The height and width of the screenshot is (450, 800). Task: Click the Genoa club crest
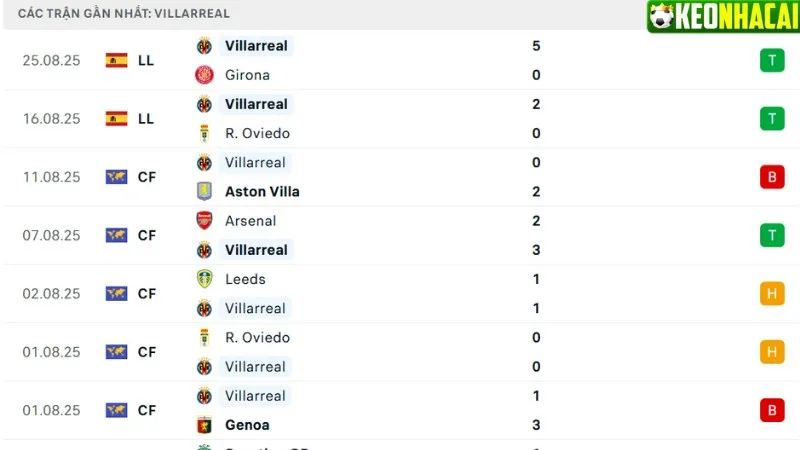point(204,425)
